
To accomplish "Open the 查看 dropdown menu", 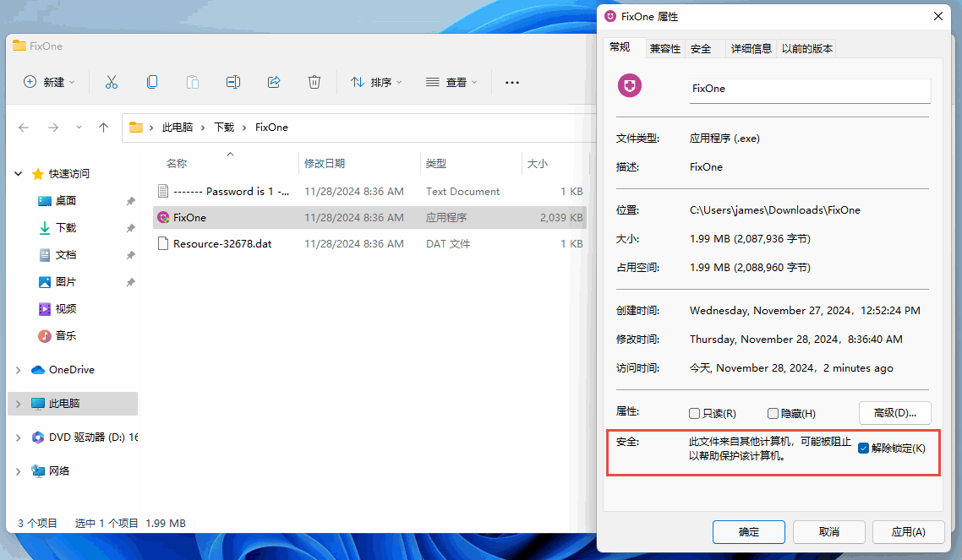I will (x=451, y=82).
